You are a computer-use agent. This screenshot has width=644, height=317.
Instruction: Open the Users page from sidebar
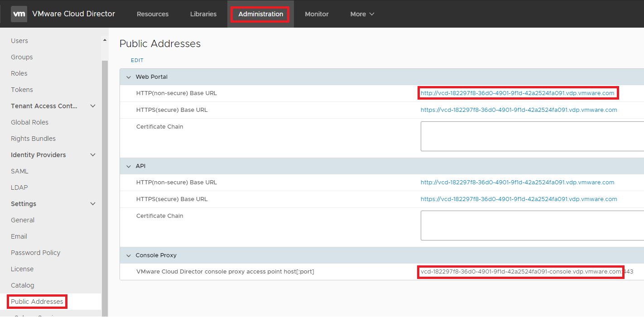(19, 40)
